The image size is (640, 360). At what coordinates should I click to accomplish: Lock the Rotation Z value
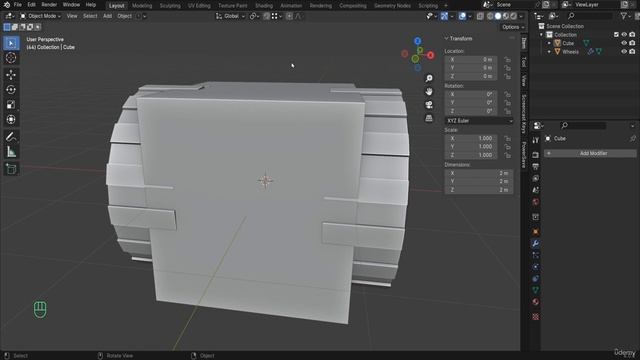pos(507,111)
